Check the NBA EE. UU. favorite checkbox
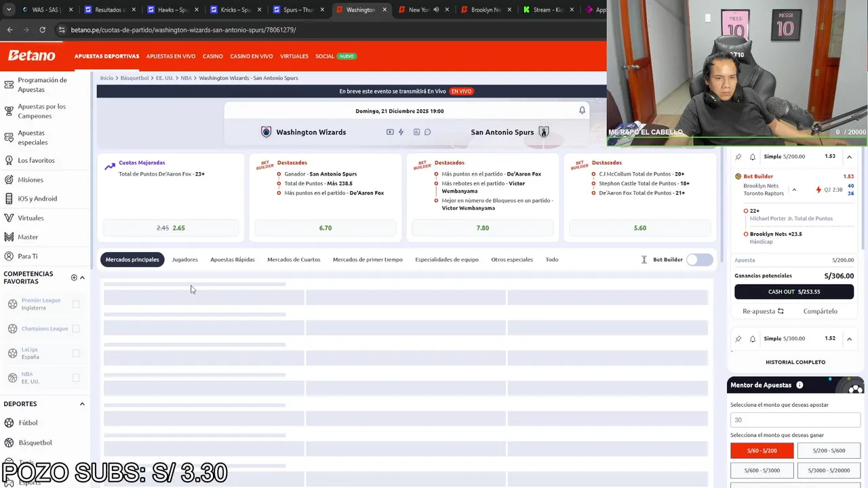The height and width of the screenshot is (488, 868). (x=76, y=378)
